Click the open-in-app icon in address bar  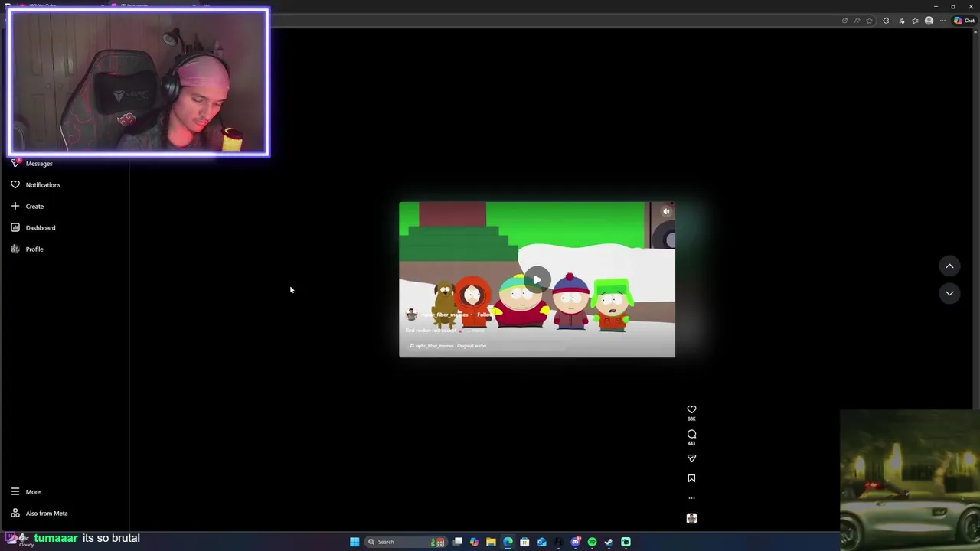(x=844, y=21)
